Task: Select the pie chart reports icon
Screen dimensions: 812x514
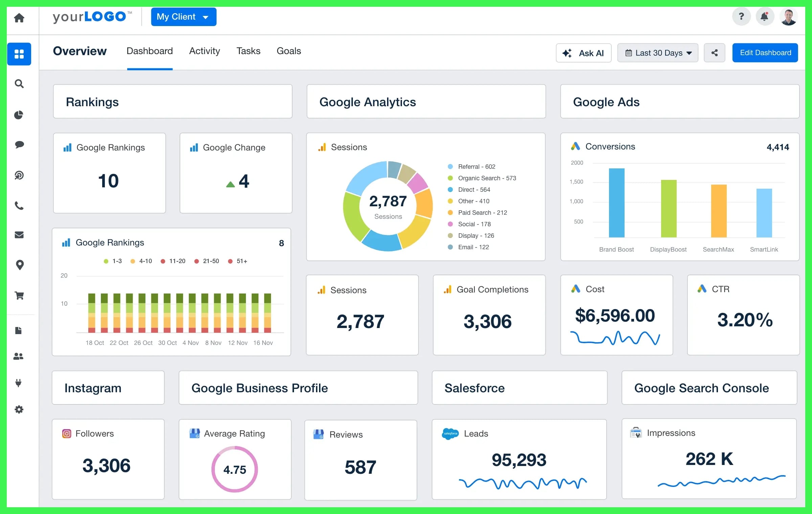Action: (19, 115)
